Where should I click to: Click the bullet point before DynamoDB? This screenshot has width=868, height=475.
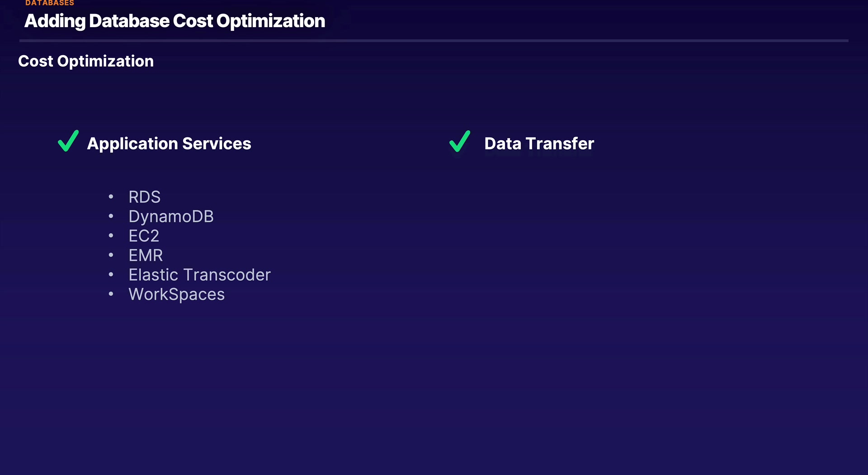click(111, 216)
